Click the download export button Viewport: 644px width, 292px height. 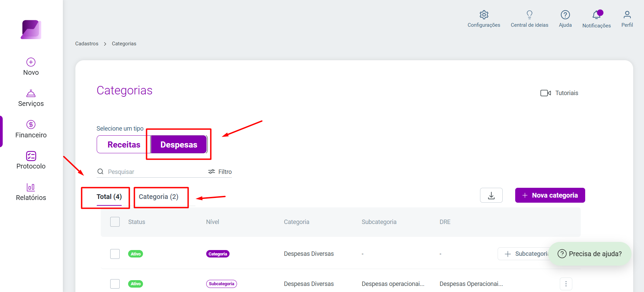click(x=491, y=195)
